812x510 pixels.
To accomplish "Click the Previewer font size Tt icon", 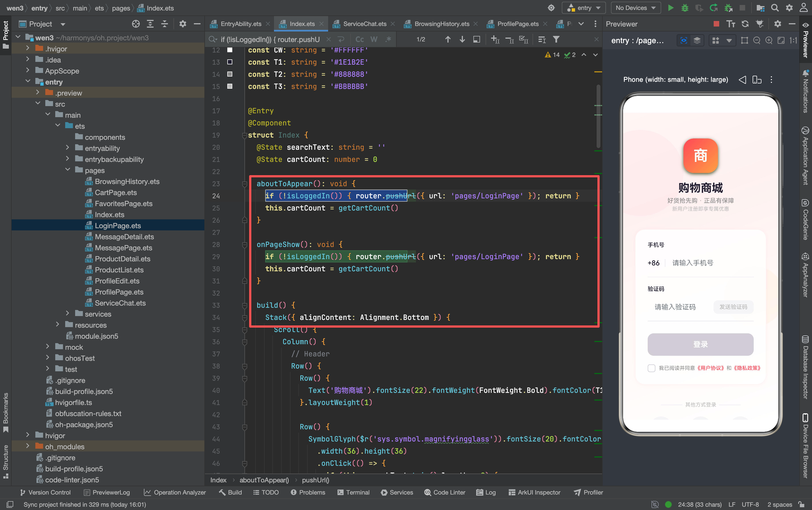I will [731, 23].
